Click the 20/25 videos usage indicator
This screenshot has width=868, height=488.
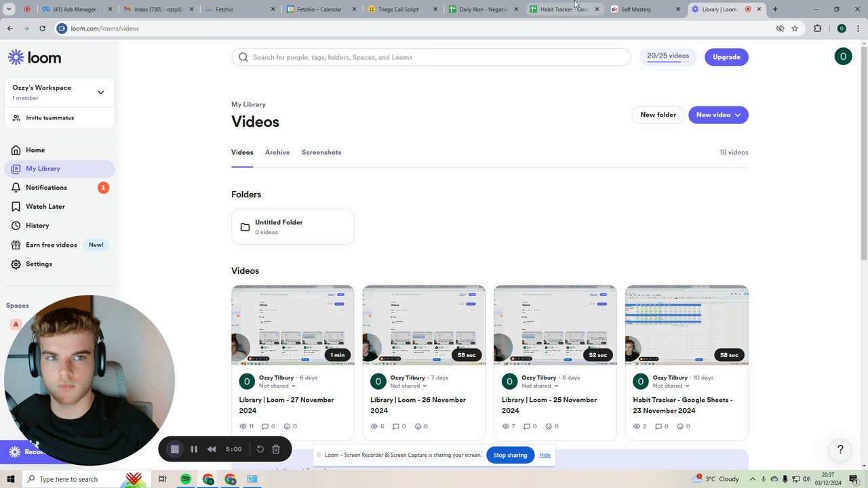pyautogui.click(x=668, y=56)
